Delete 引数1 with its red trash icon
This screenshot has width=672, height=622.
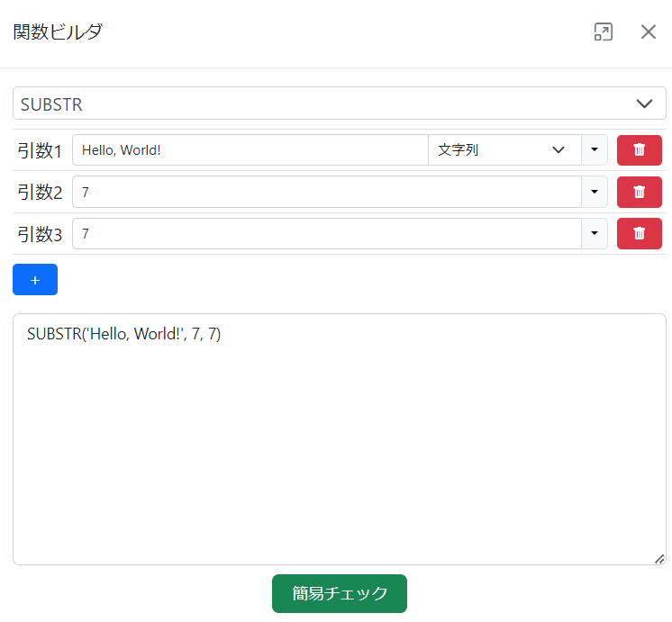[639, 150]
